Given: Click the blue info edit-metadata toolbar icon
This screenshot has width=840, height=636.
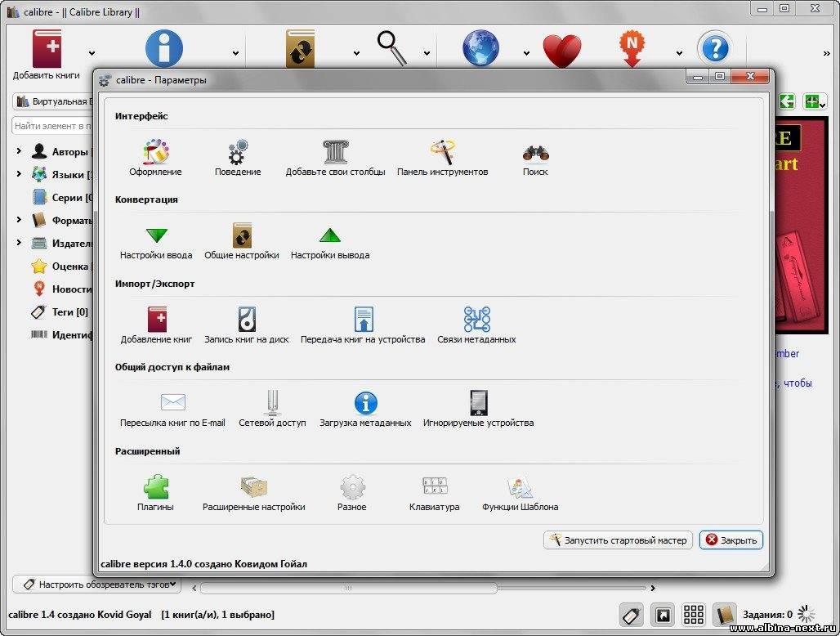Looking at the screenshot, I should (164, 48).
